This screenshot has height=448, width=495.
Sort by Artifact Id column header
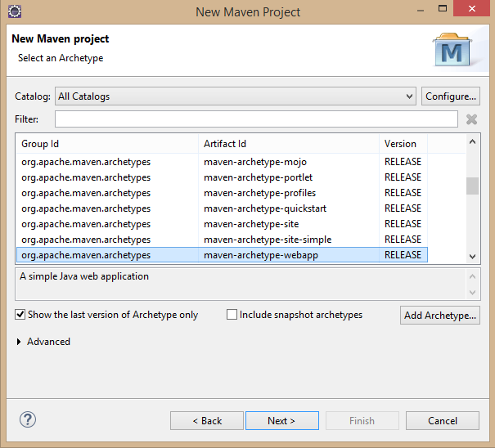[289, 144]
